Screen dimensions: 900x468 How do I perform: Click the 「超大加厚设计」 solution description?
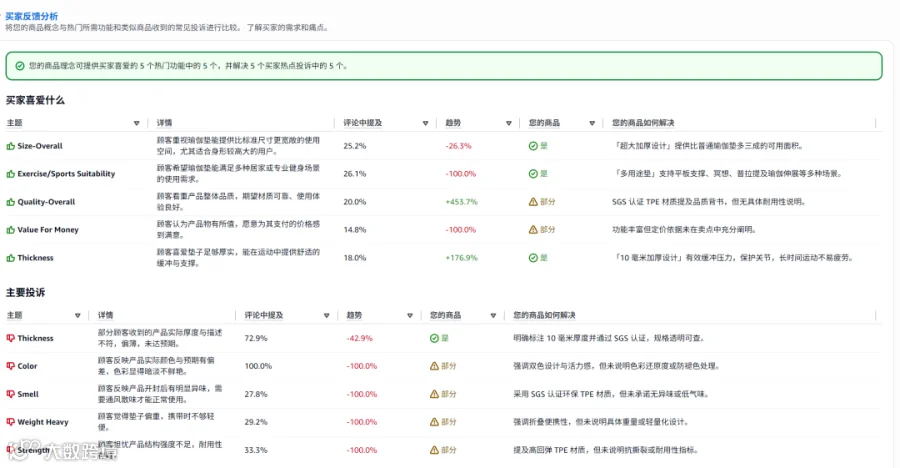coord(707,146)
